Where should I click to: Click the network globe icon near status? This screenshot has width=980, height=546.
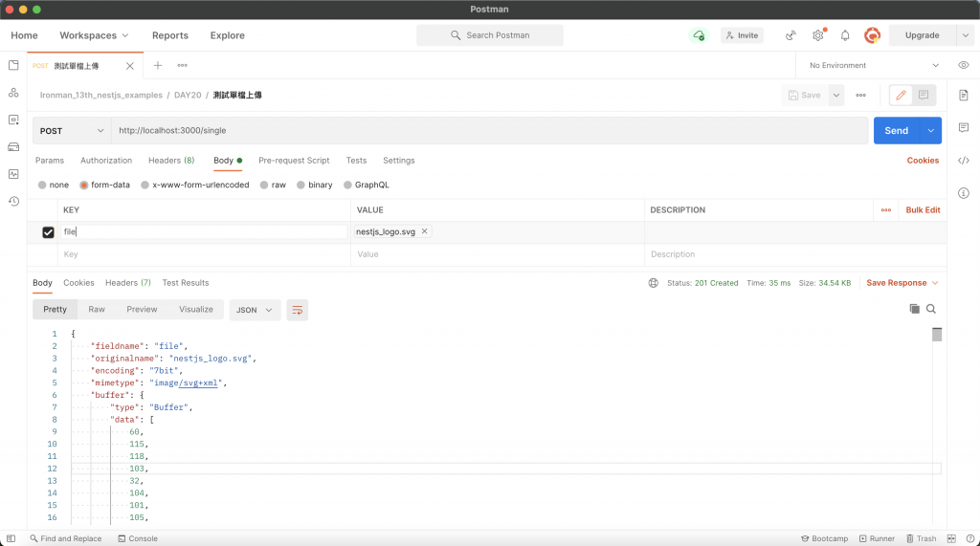tap(653, 283)
